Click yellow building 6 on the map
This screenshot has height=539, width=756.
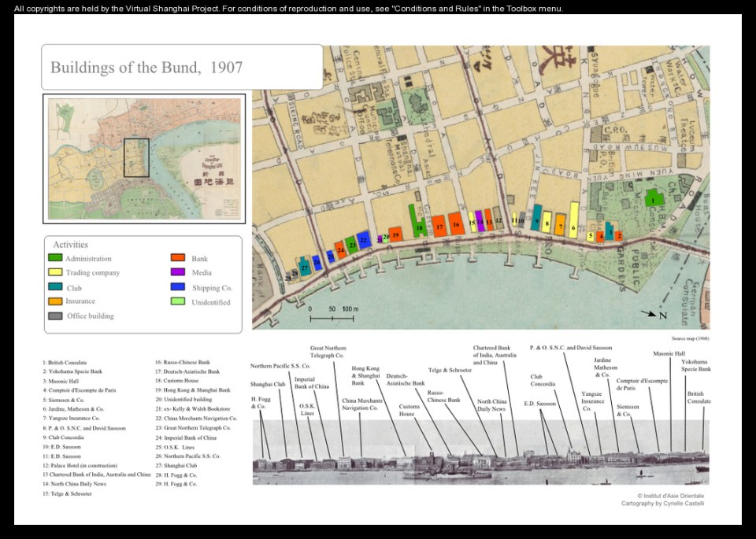[574, 220]
